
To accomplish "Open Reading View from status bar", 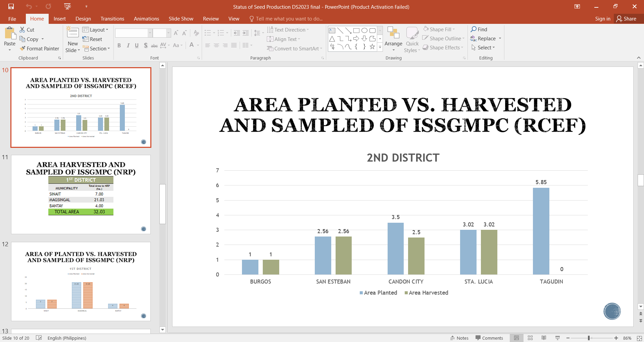I will (544, 338).
